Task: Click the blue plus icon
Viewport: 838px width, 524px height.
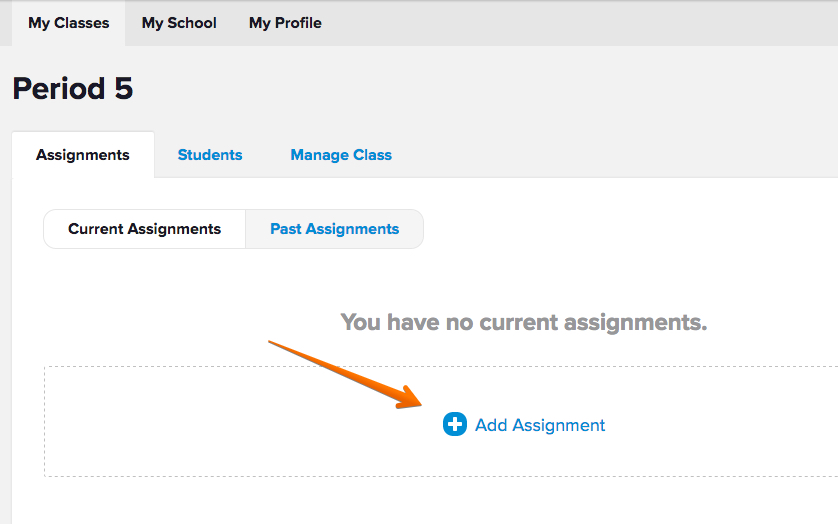Action: [x=455, y=425]
